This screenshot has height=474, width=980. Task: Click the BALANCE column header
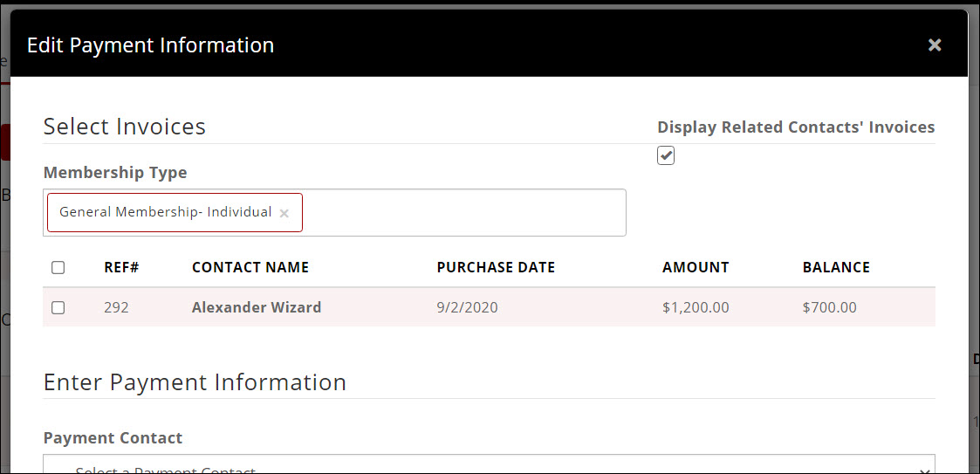click(836, 268)
